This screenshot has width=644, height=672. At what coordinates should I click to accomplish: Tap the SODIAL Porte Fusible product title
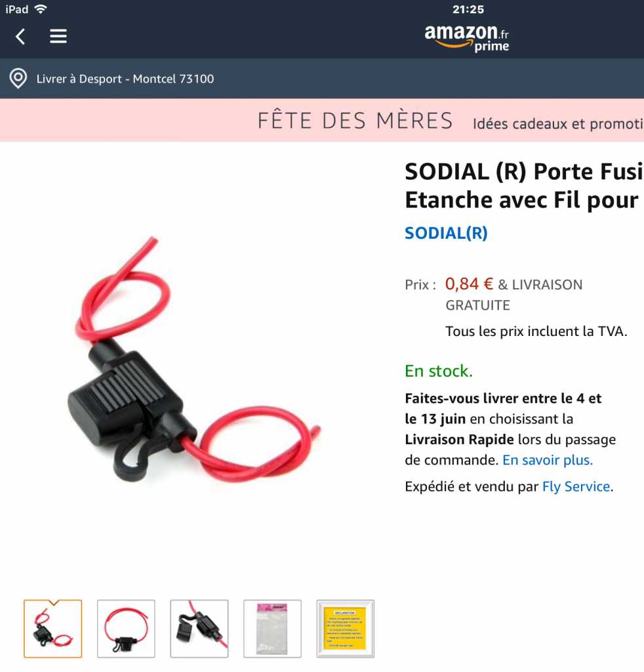pyautogui.click(x=524, y=186)
